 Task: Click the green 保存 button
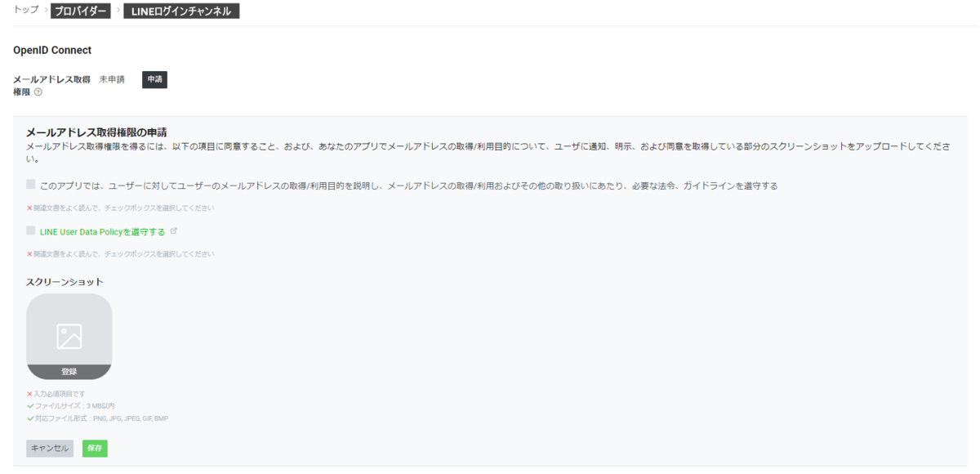click(95, 448)
